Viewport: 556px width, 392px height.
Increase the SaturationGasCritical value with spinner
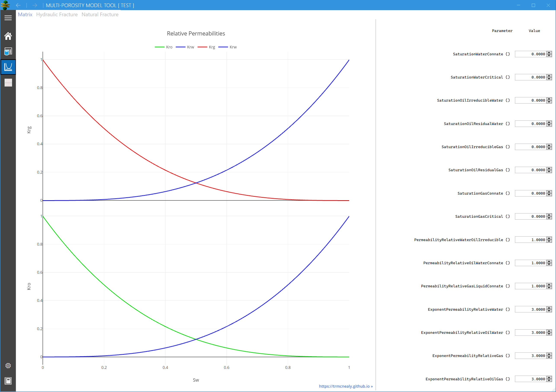[x=549, y=215]
